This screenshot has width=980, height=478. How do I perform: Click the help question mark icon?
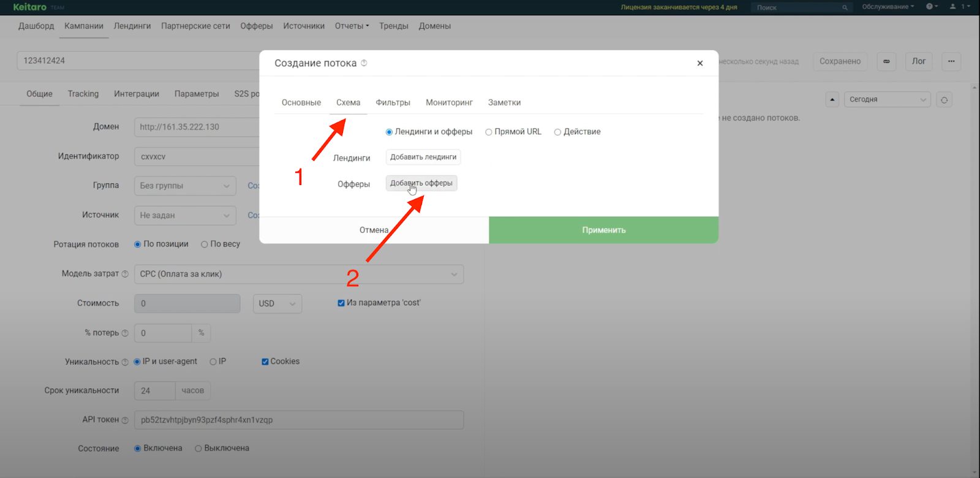[x=930, y=7]
